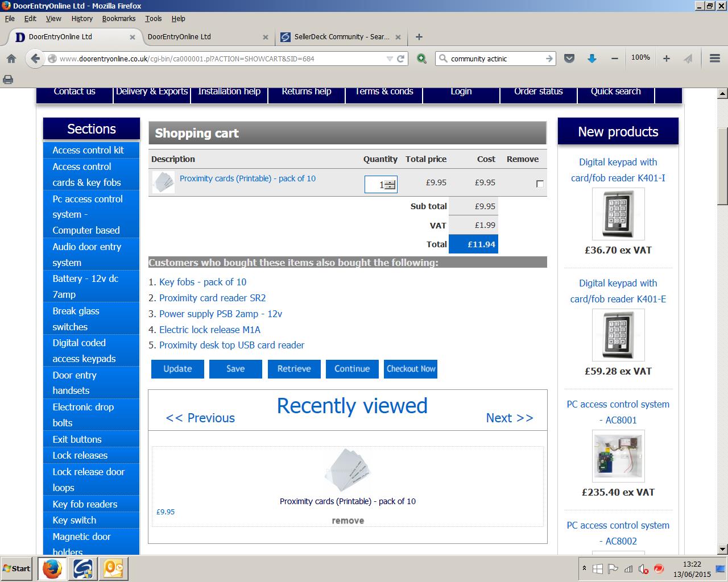Reload page with the refresh icon
This screenshot has height=582, width=728.
tap(401, 59)
